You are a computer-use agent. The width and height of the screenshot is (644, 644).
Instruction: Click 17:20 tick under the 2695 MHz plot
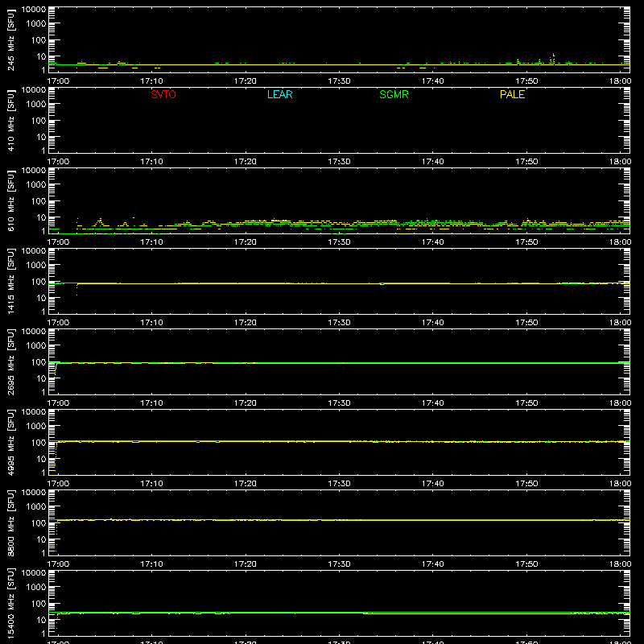(246, 403)
